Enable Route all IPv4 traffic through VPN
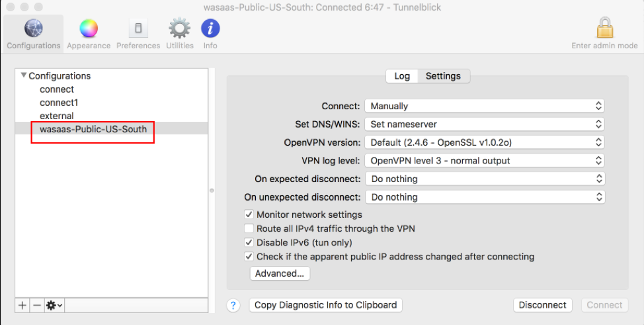The height and width of the screenshot is (325, 644). (249, 228)
